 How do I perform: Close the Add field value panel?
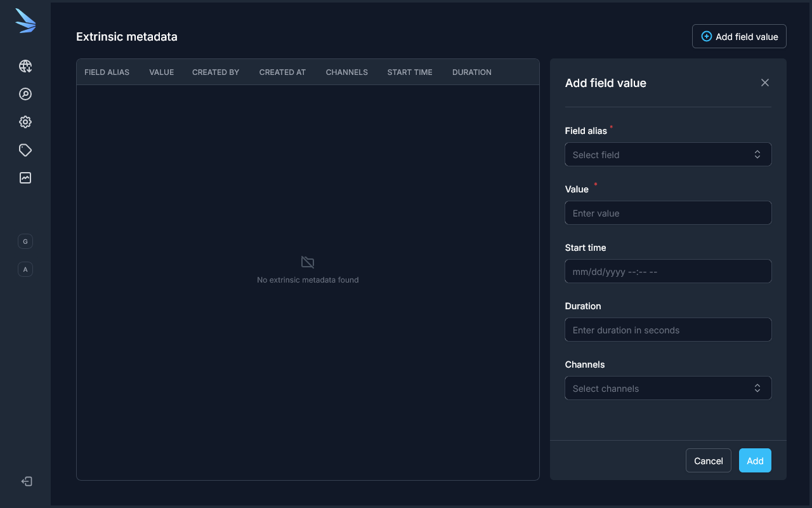click(765, 83)
